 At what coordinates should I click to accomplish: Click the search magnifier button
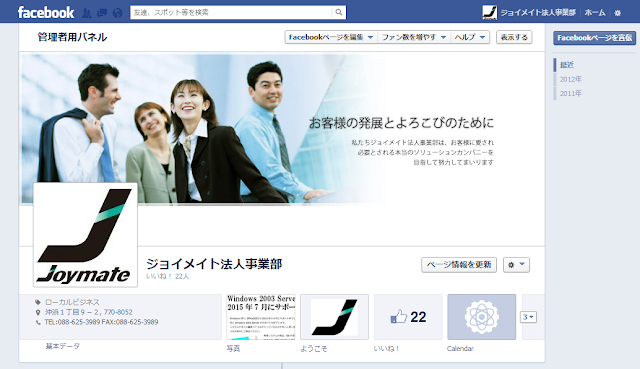tap(339, 12)
